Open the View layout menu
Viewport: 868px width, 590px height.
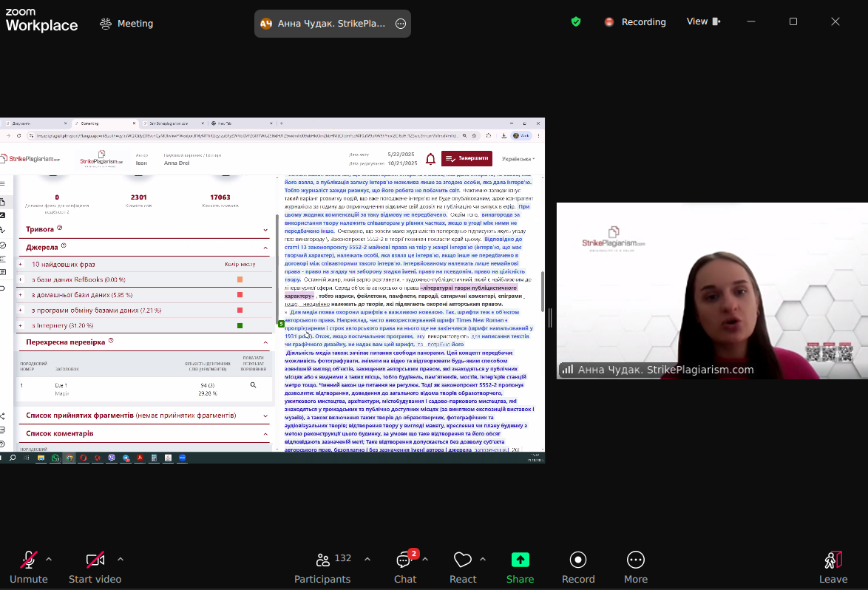tap(703, 21)
